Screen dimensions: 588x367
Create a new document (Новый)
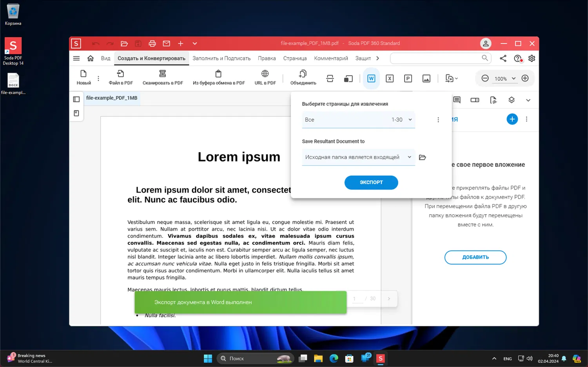click(83, 77)
